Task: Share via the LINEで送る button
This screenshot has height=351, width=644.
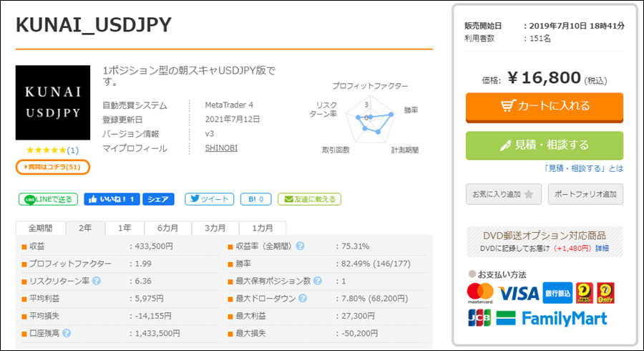Action: [48, 199]
